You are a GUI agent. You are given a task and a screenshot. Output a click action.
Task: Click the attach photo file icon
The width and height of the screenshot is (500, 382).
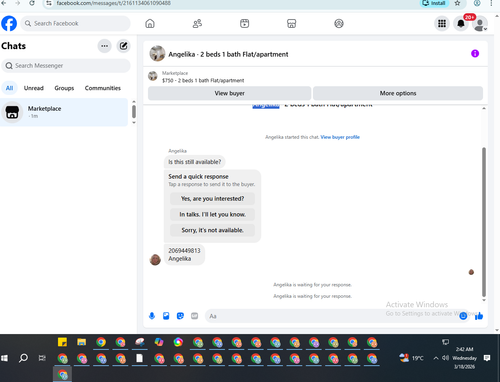(x=166, y=316)
